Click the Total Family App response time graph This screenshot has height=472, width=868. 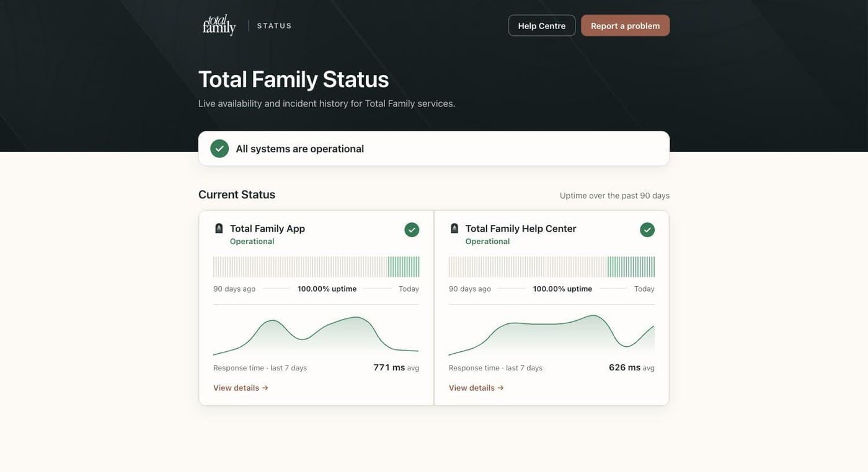tap(316, 336)
